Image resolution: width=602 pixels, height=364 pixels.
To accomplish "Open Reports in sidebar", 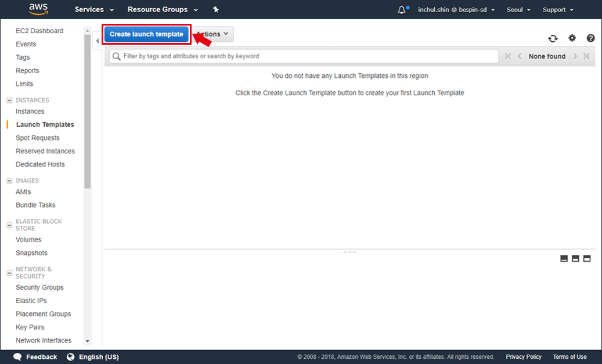I will 27,71.
